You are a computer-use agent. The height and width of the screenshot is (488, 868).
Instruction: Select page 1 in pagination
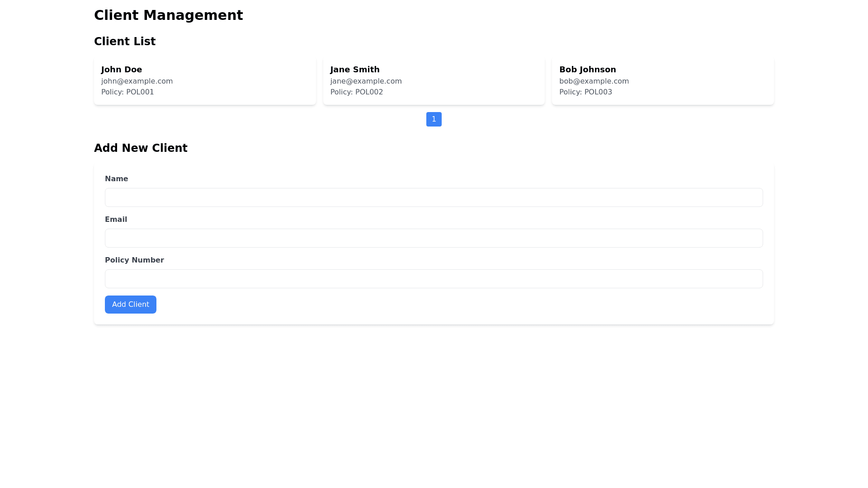coord(434,119)
